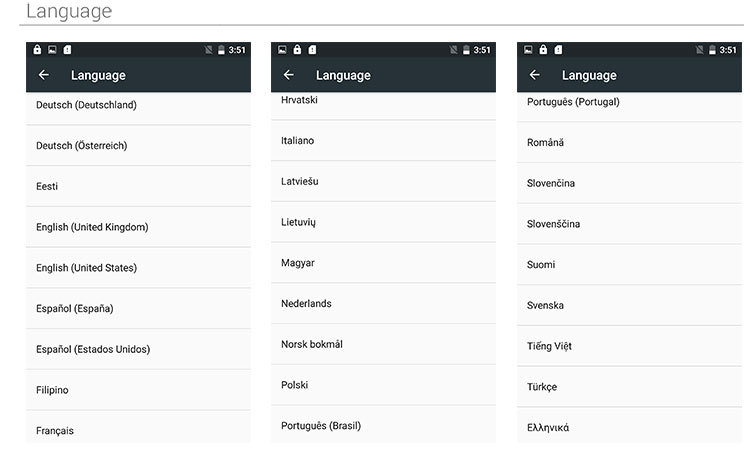Tap the back arrow above the Hrvatski list

click(x=289, y=75)
